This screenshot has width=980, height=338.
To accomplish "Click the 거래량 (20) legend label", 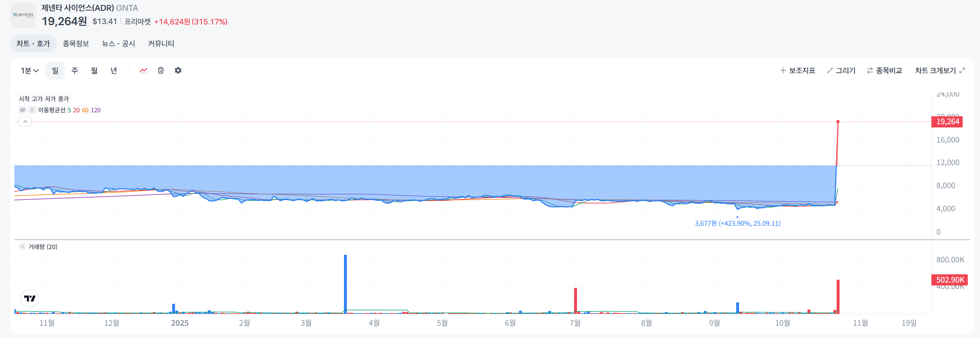I will tap(42, 247).
